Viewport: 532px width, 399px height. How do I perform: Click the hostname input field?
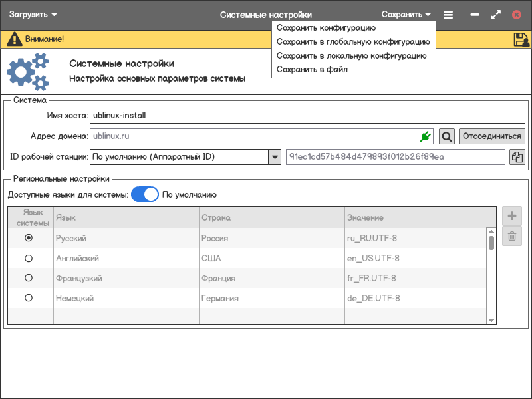click(x=307, y=115)
